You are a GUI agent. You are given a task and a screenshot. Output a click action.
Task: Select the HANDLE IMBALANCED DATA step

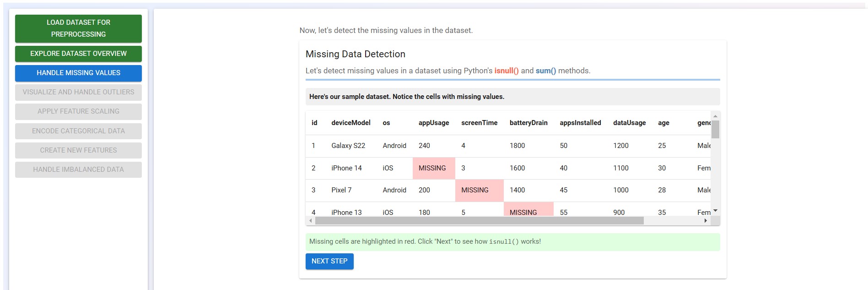point(78,170)
